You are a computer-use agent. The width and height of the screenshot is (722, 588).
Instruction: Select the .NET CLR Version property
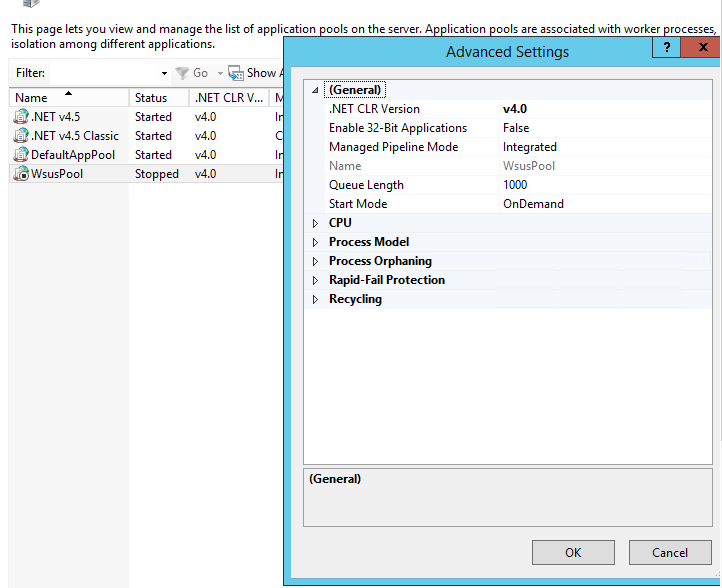coord(374,109)
